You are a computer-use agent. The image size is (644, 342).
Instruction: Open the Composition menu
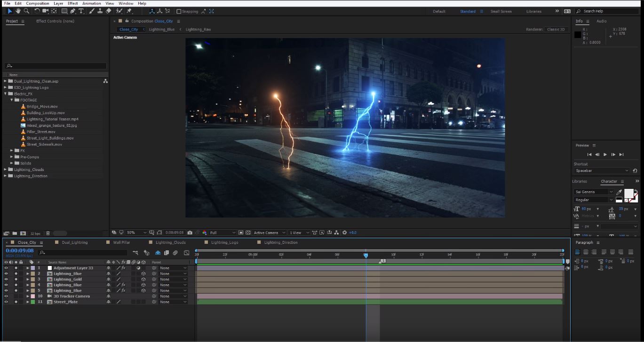pyautogui.click(x=37, y=3)
